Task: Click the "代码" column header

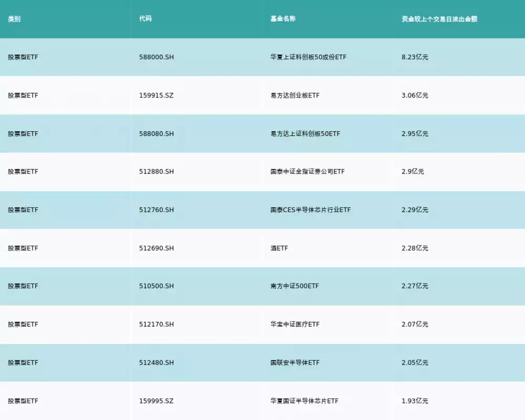Action: click(x=145, y=19)
